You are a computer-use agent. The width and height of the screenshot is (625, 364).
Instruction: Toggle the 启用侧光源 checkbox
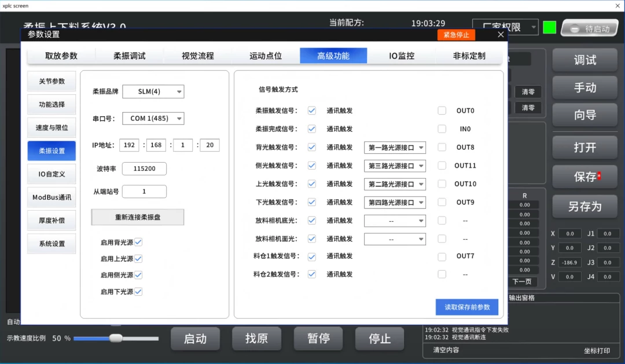pyautogui.click(x=138, y=275)
